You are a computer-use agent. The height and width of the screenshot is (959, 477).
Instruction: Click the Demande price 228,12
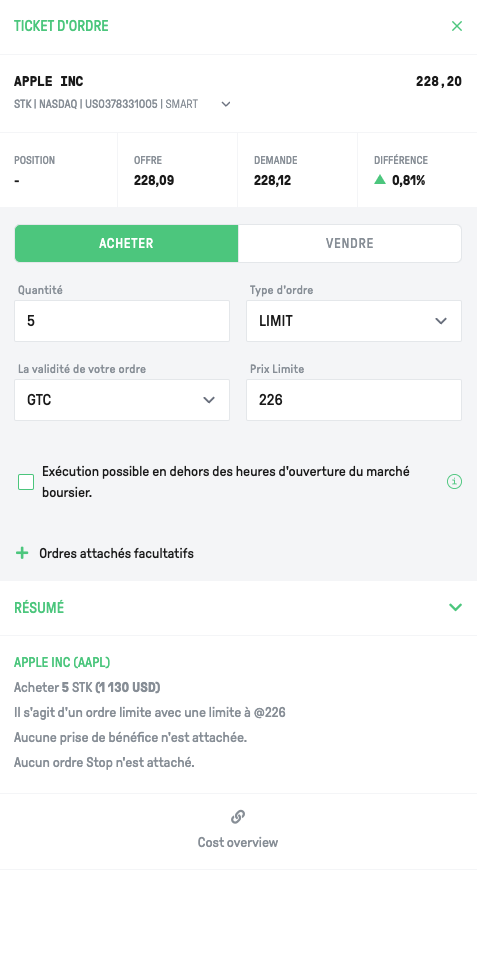coord(274,180)
